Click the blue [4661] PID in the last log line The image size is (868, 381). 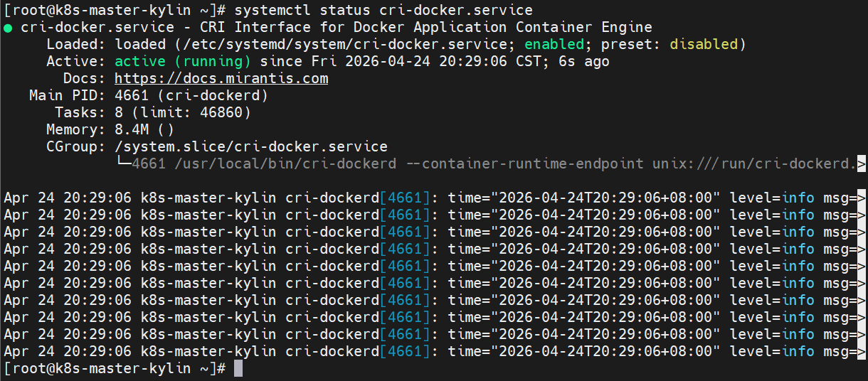click(x=405, y=351)
